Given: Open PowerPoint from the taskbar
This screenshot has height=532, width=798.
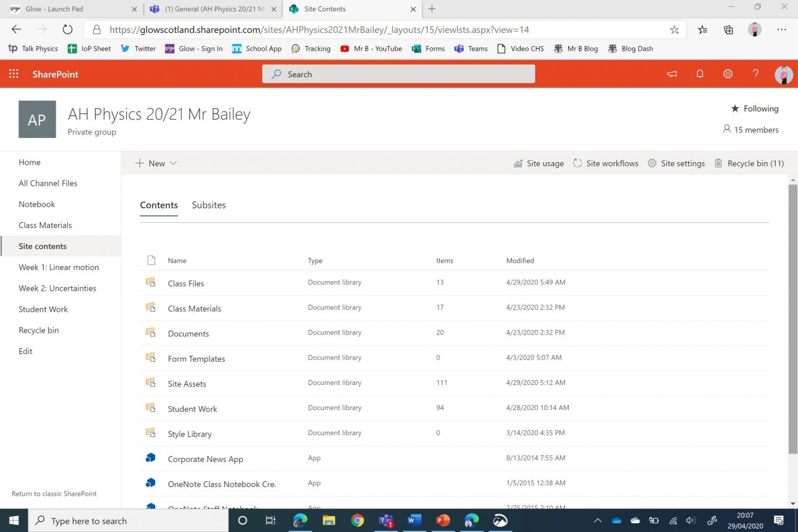Looking at the screenshot, I should (x=443, y=521).
